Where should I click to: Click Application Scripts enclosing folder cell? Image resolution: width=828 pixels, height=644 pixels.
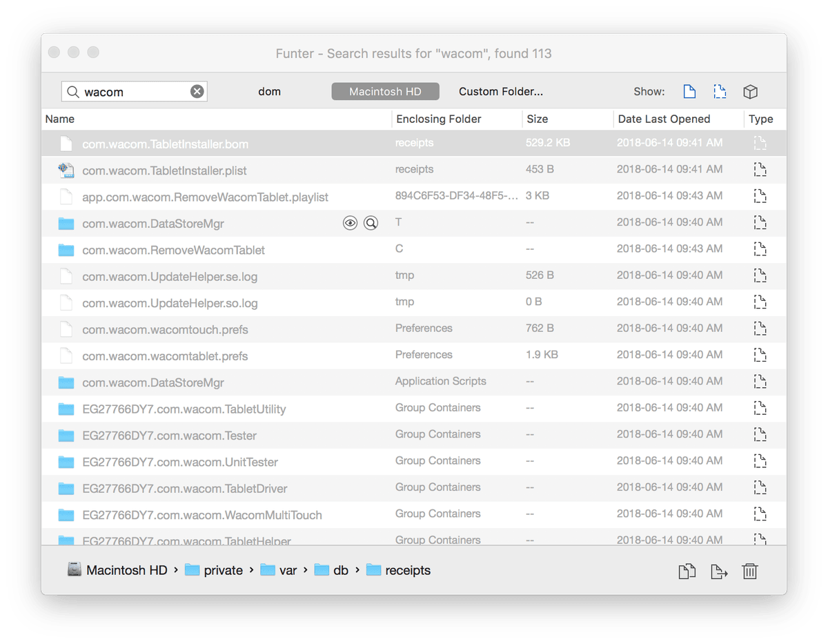tap(440, 381)
